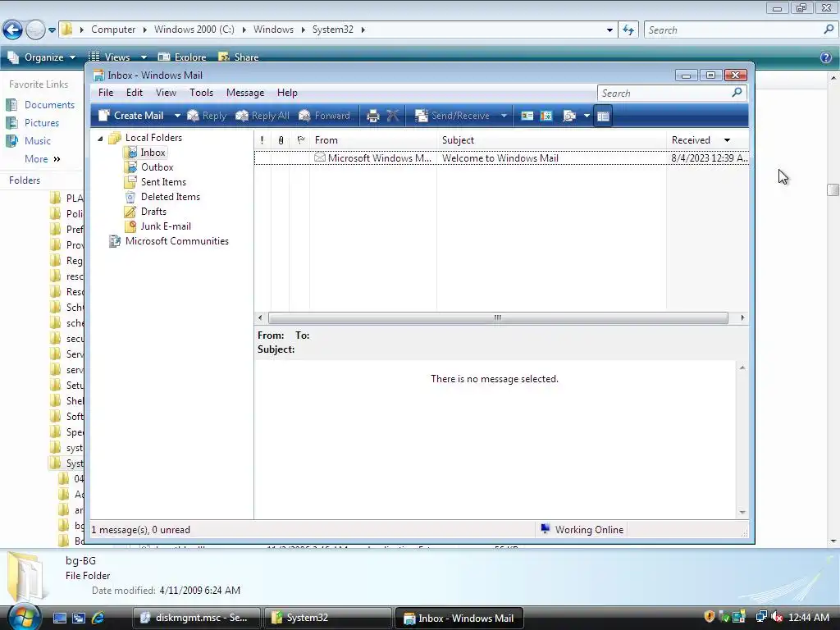Click Show Desktop in Quick Launch
This screenshot has width=840, height=630.
pos(59,619)
